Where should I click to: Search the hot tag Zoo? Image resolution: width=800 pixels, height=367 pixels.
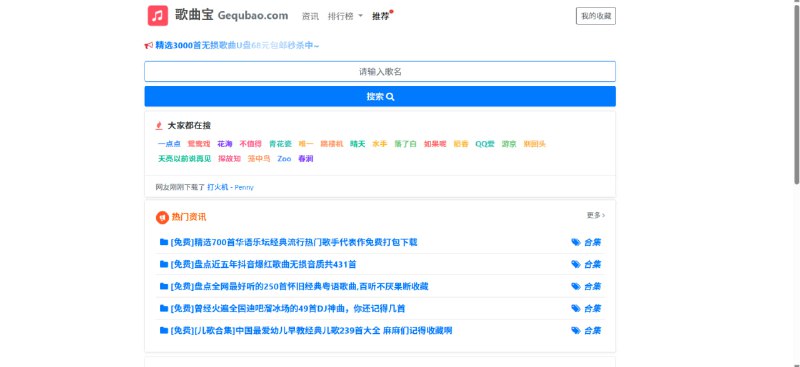point(284,159)
